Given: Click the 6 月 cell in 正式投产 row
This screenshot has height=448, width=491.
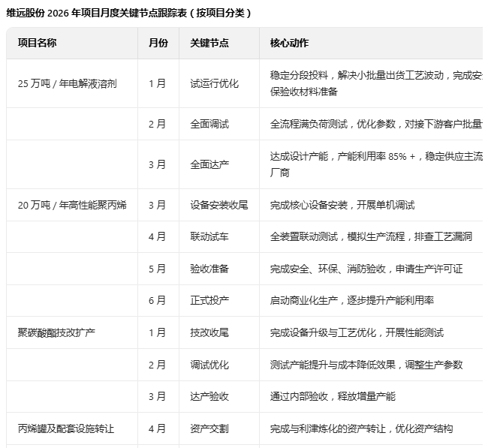Looking at the screenshot, I should pyautogui.click(x=157, y=300).
